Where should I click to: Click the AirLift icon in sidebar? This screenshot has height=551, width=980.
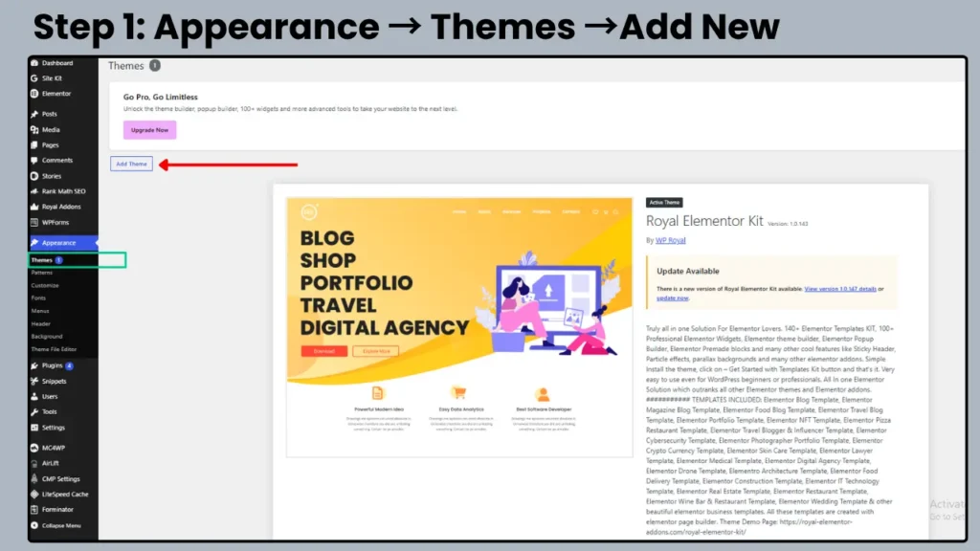(x=34, y=464)
